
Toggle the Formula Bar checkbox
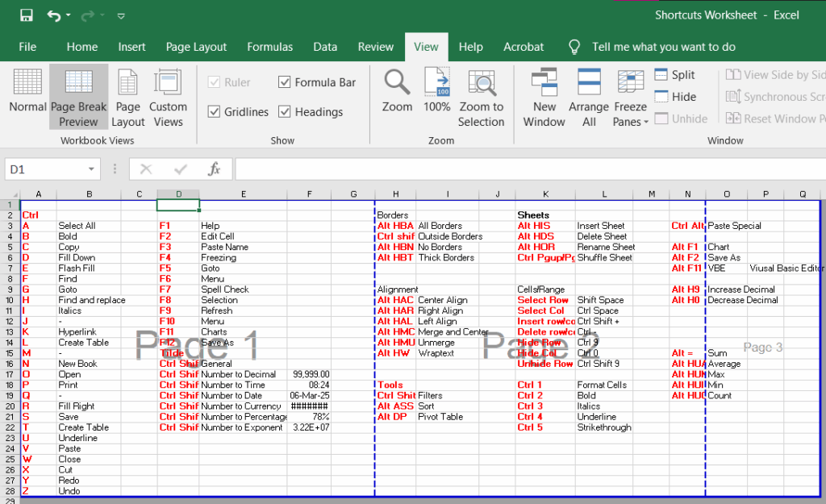click(x=285, y=82)
